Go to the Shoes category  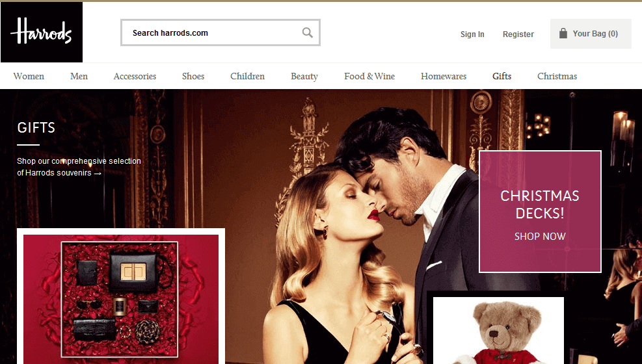tap(193, 76)
